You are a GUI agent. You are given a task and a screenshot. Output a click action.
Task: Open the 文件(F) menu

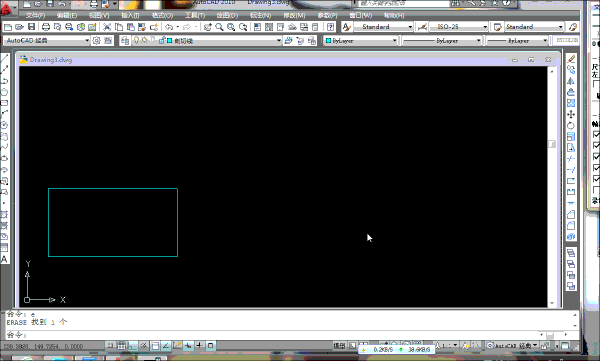[35, 15]
